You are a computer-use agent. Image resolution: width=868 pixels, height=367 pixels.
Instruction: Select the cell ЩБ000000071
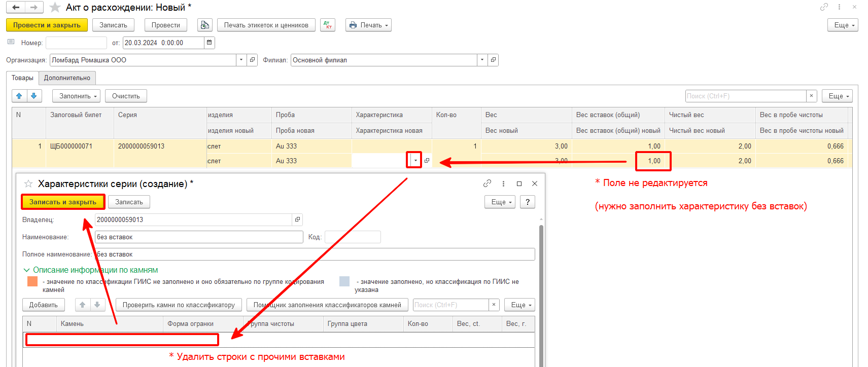(x=80, y=146)
